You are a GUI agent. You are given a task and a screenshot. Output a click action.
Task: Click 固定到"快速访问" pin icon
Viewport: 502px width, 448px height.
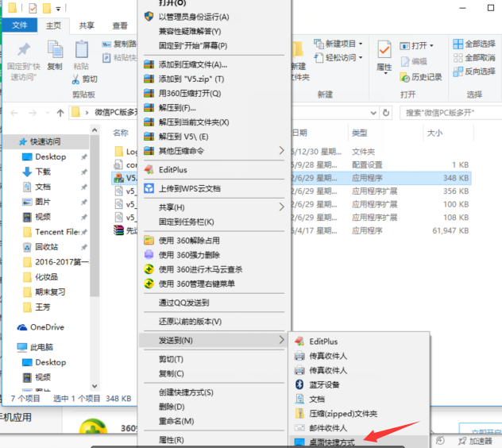click(23, 49)
